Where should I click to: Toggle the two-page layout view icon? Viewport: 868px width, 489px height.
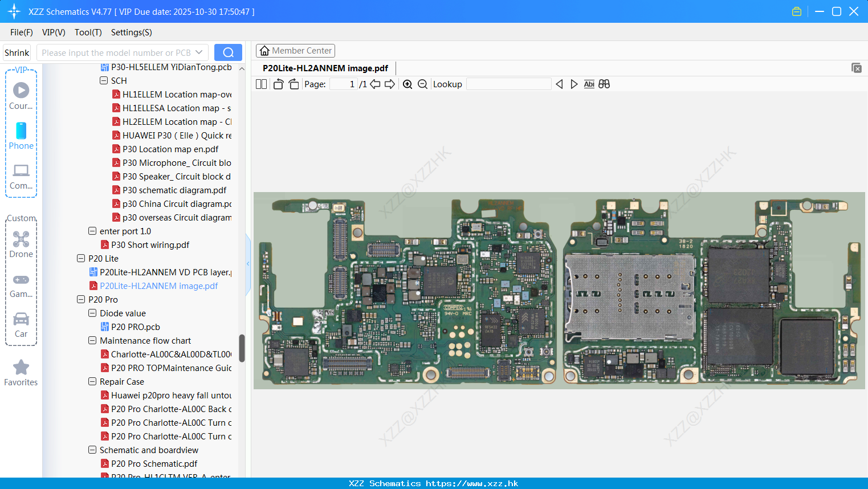pos(261,84)
